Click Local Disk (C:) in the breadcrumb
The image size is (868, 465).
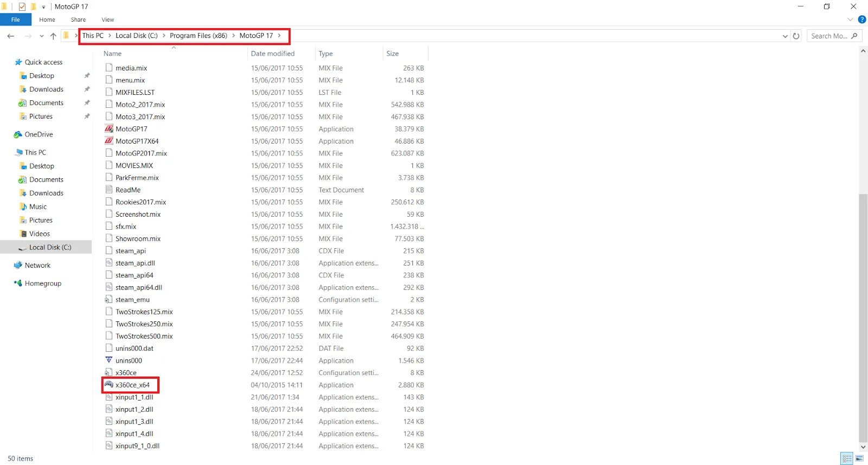(137, 36)
